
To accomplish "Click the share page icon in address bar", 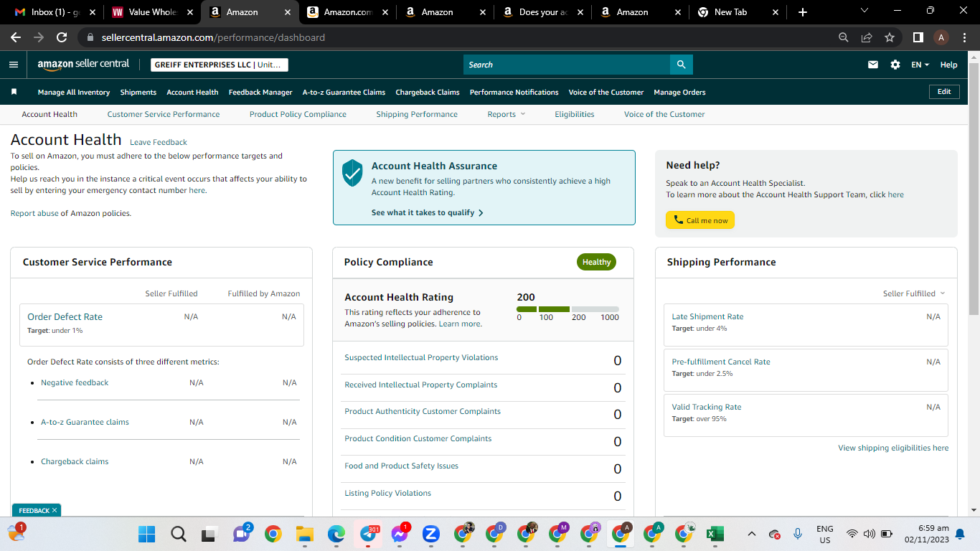I will [867, 37].
